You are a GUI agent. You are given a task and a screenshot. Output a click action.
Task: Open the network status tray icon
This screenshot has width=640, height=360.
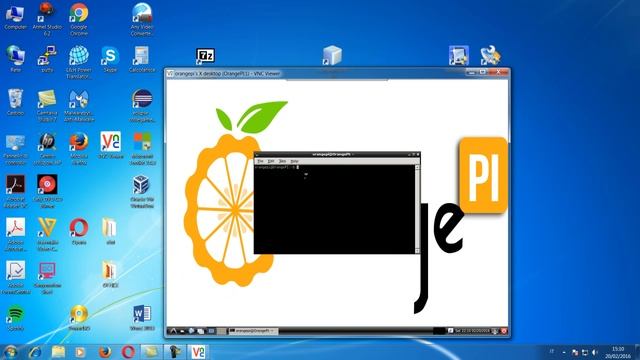[x=585, y=352]
